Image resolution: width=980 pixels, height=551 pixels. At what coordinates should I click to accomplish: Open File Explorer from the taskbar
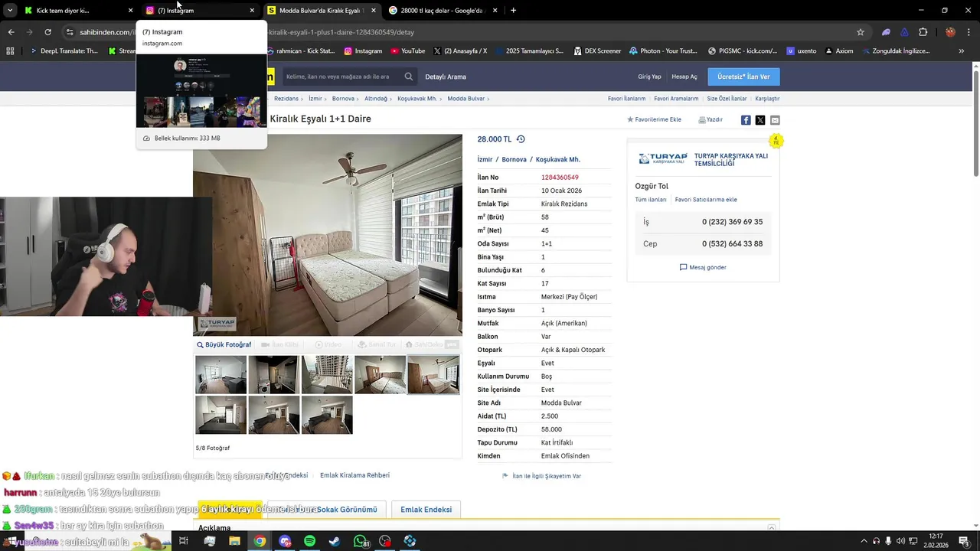[234, 541]
